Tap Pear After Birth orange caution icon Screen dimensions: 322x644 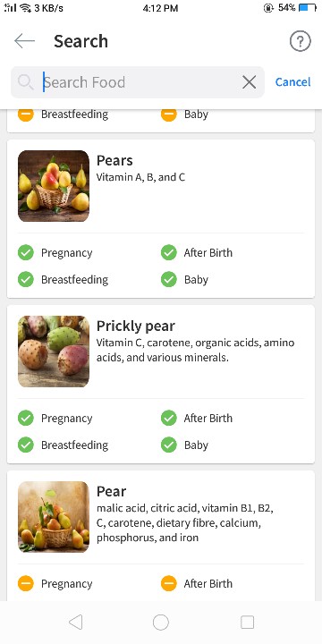(169, 583)
